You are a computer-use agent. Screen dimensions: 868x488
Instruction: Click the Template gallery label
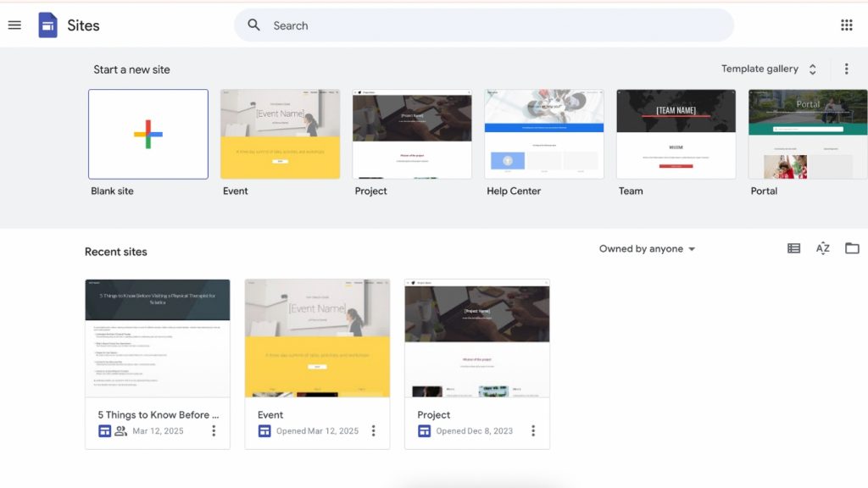[x=760, y=69]
